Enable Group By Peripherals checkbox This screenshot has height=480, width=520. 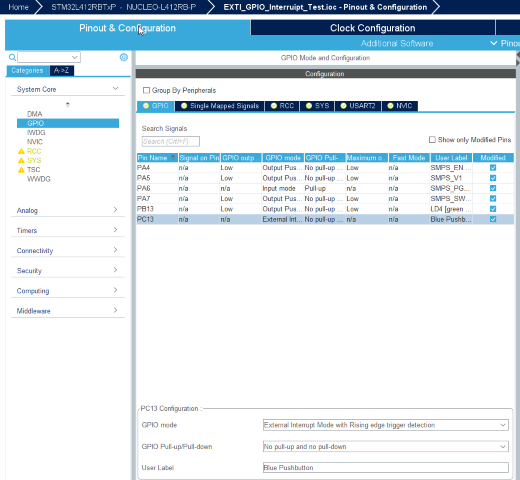coord(146,90)
